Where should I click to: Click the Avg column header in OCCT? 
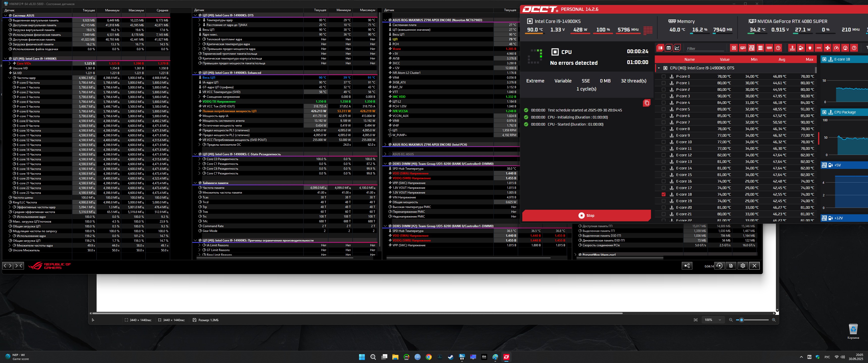click(782, 59)
